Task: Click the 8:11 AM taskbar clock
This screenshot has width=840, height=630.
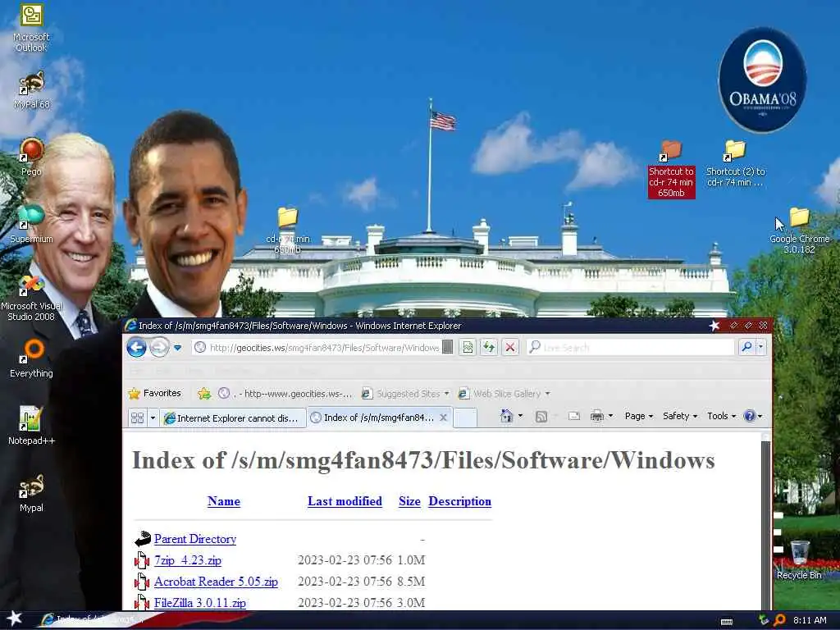Action: coord(810,620)
